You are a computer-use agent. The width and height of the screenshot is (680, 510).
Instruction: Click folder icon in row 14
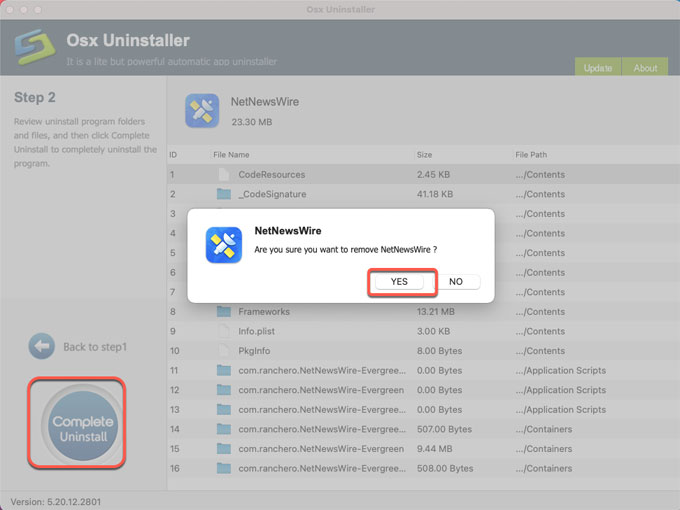[x=224, y=429]
